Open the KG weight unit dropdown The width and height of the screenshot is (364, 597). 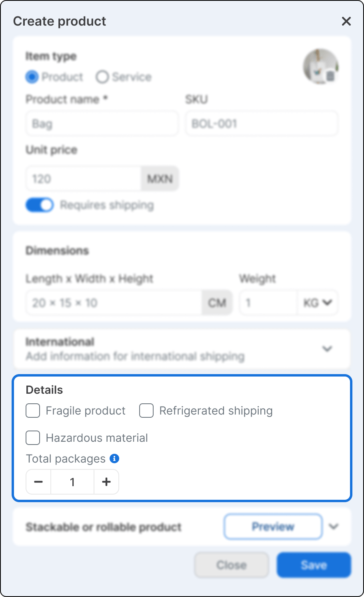tap(318, 303)
